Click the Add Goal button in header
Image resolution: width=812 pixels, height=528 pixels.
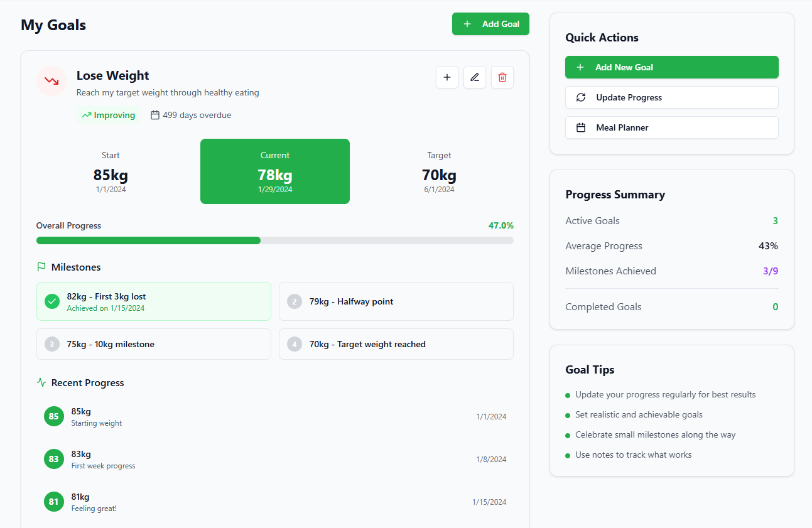(490, 24)
